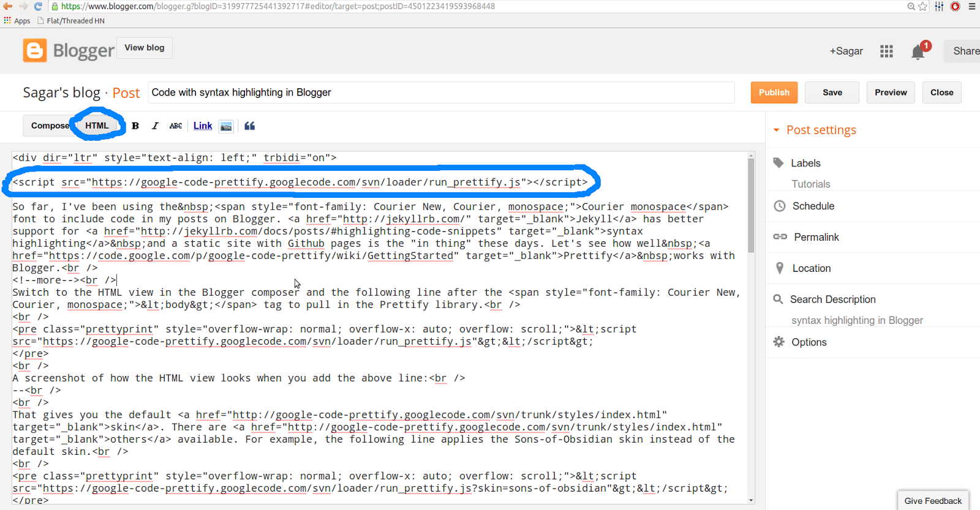Screen dimensions: 980x510
Task: Insert a blockquote with the quote icon
Action: [x=249, y=126]
